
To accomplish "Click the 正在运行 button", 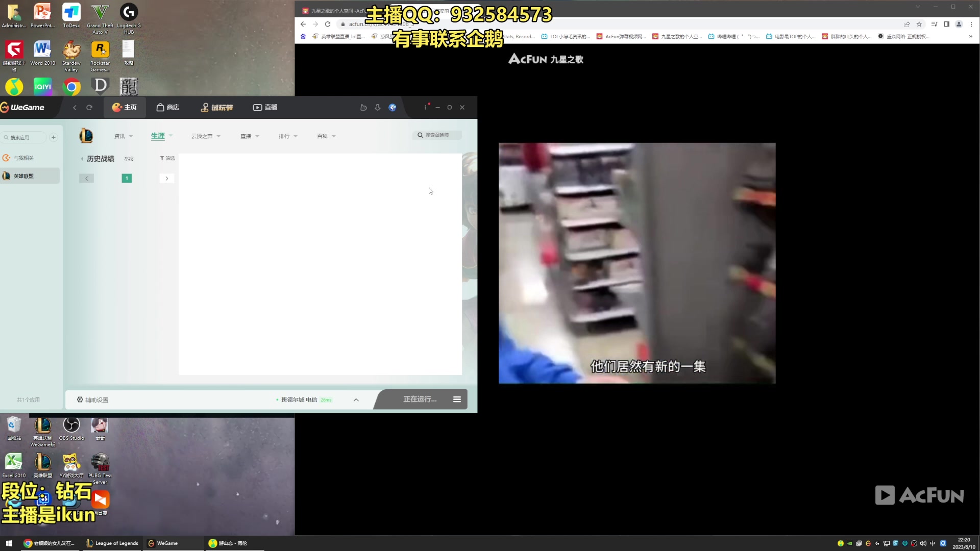I will (420, 399).
